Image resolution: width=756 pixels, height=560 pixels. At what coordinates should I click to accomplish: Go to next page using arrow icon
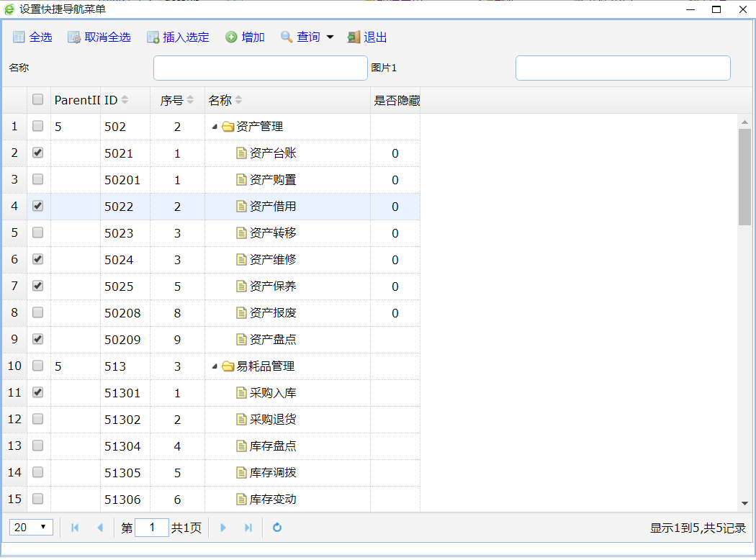tap(223, 528)
